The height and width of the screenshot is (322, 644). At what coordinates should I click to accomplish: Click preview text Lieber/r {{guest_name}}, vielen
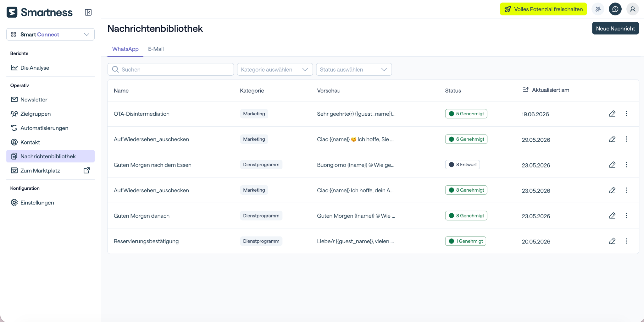tap(355, 241)
